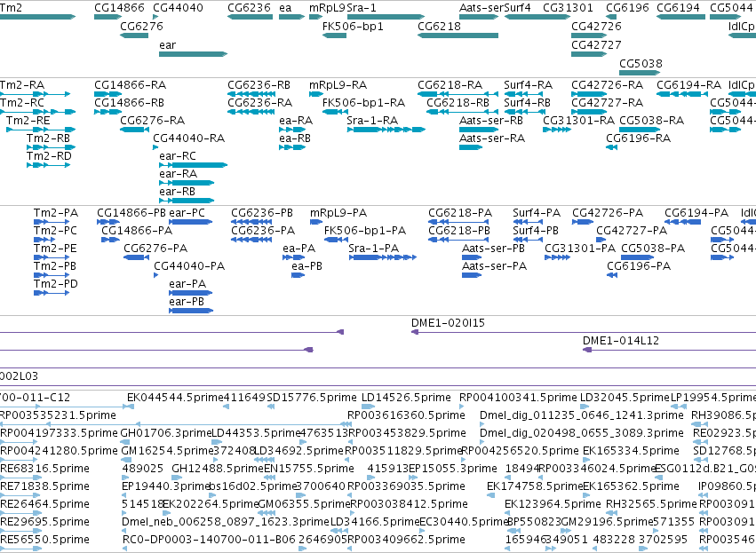Click the CG42727 gene label
Screen dimensions: 756x553
click(x=596, y=44)
